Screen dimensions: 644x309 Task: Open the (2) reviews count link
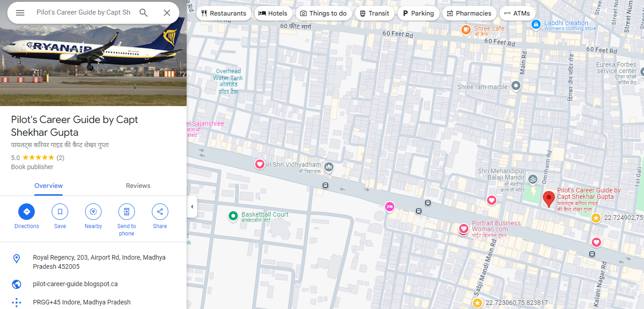coord(60,158)
